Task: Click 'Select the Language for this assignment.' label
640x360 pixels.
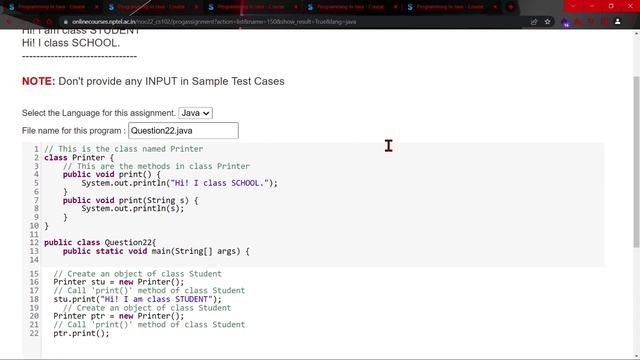Action: pyautogui.click(x=99, y=113)
